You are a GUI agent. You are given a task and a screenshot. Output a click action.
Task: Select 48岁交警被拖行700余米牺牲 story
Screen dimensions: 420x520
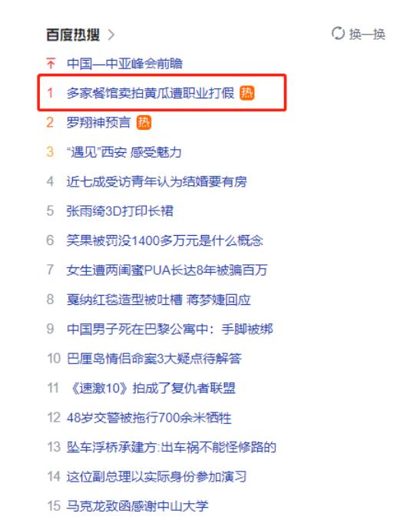point(149,418)
